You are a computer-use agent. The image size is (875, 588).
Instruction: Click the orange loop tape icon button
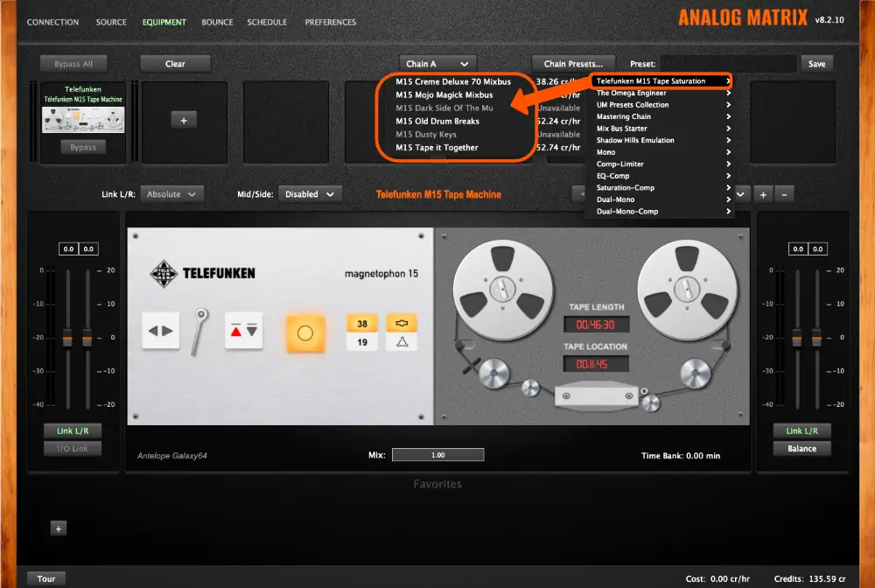pos(402,324)
